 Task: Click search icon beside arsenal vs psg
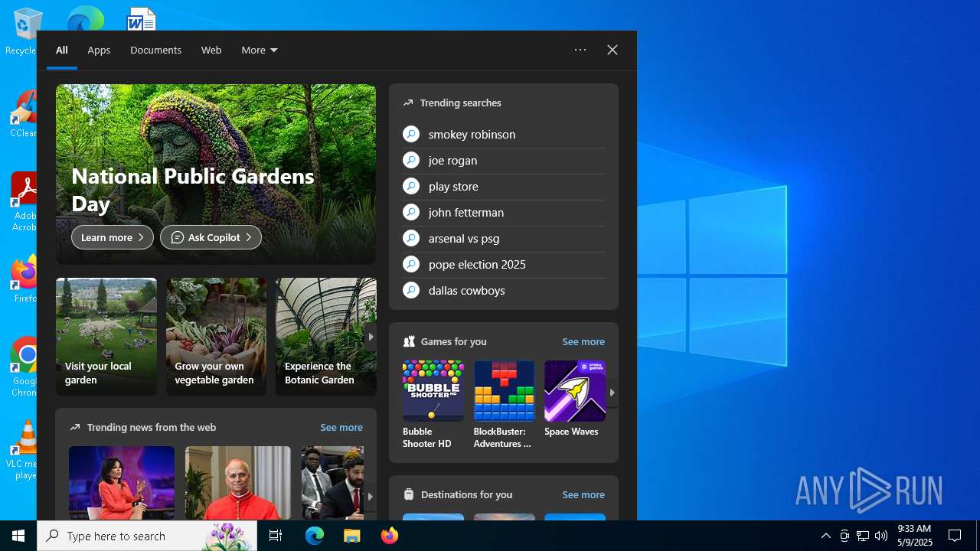tap(411, 238)
